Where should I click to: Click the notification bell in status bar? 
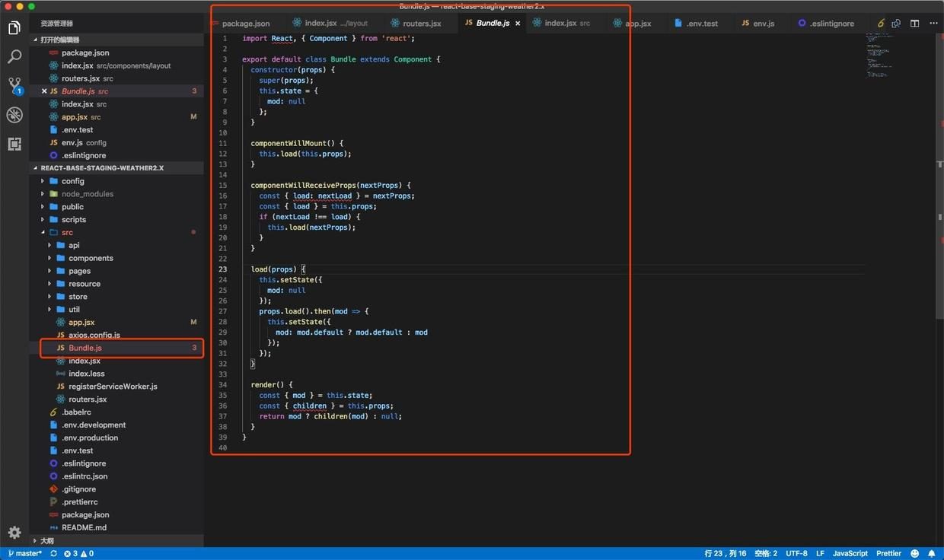click(x=931, y=554)
